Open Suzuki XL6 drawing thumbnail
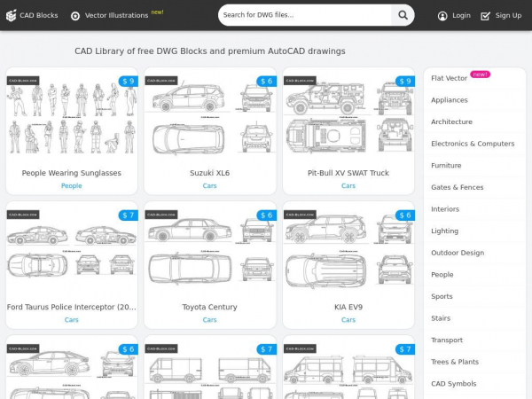The height and width of the screenshot is (399, 532). point(210,119)
